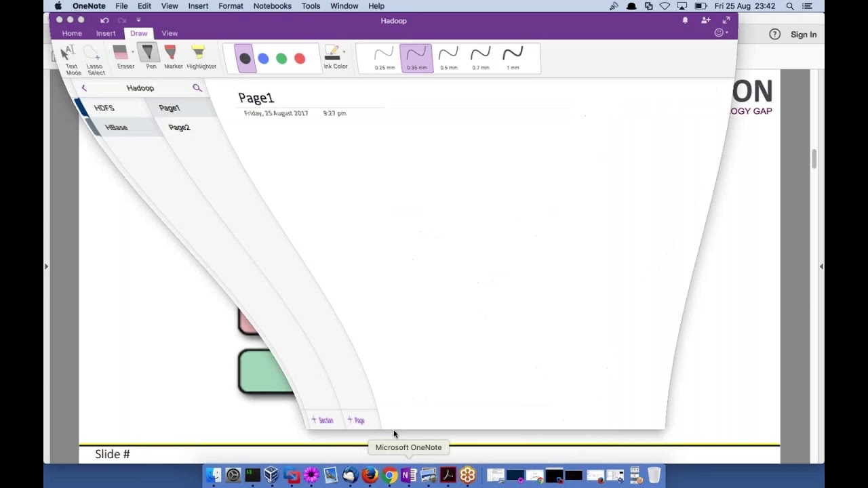Open System Preferences from the Dock
The image size is (868, 488).
click(233, 475)
